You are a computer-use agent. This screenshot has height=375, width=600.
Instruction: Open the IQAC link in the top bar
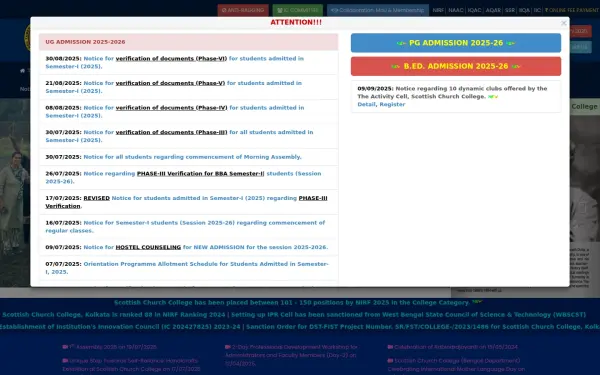click(474, 10)
